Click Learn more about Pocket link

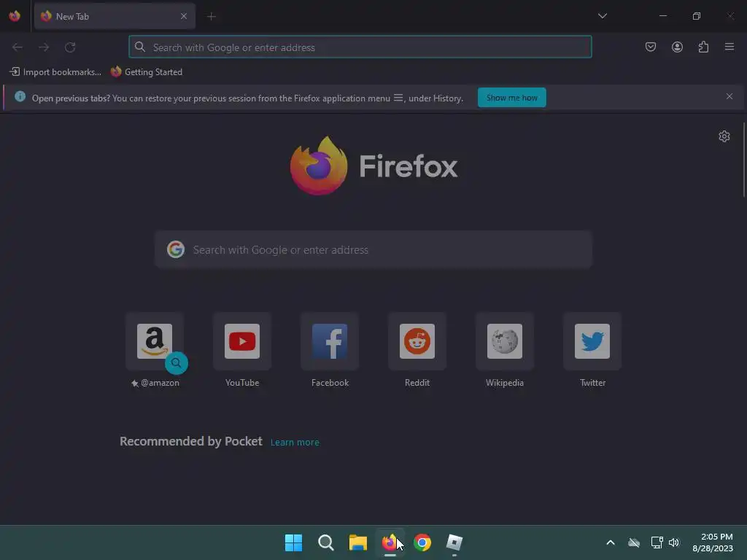[x=295, y=443]
